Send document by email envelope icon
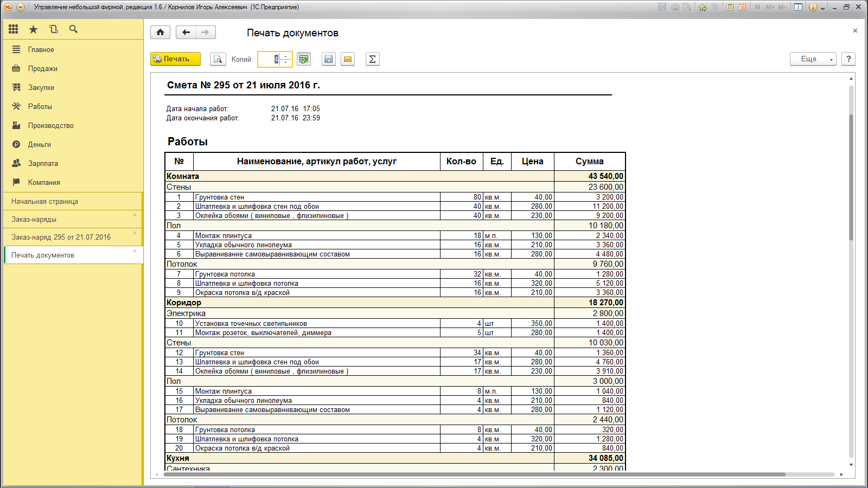Screen dimensions: 868x488 [x=348, y=59]
